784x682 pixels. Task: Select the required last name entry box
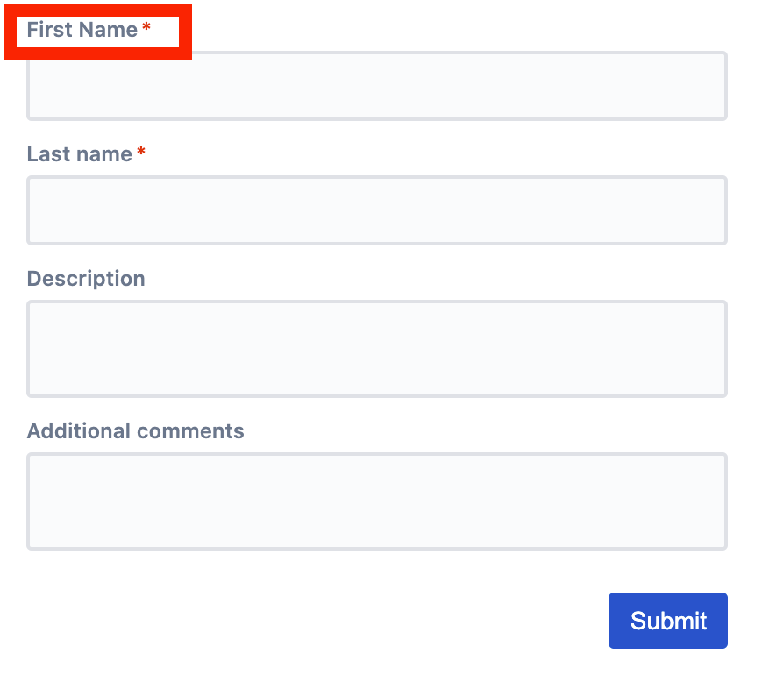click(x=377, y=210)
